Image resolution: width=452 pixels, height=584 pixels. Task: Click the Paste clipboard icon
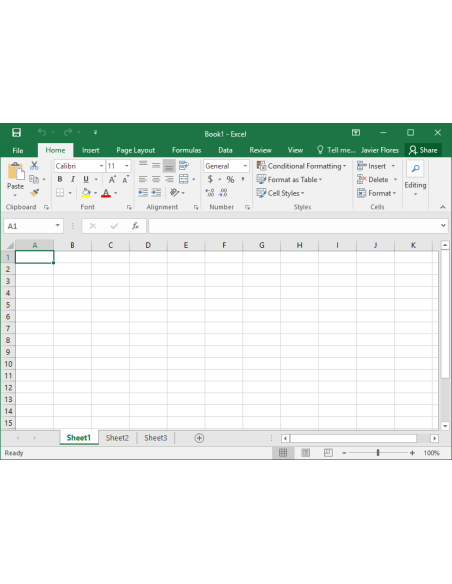pyautogui.click(x=16, y=171)
